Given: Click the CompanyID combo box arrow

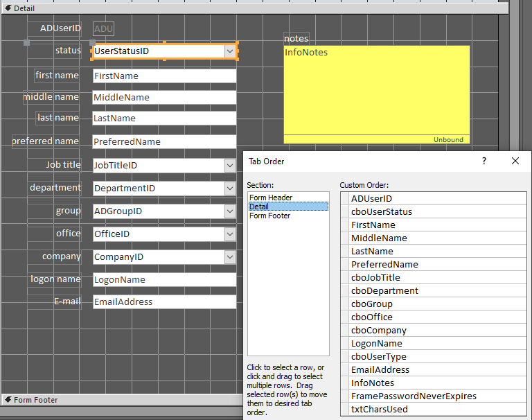Looking at the screenshot, I should [230, 257].
